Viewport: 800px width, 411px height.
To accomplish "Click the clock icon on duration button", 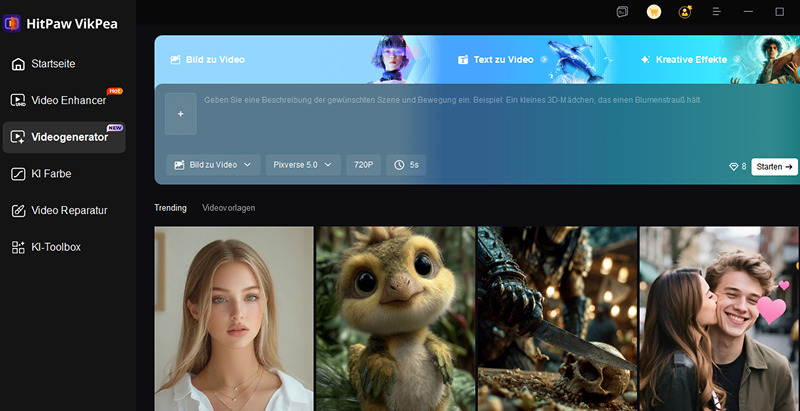I will pos(399,165).
